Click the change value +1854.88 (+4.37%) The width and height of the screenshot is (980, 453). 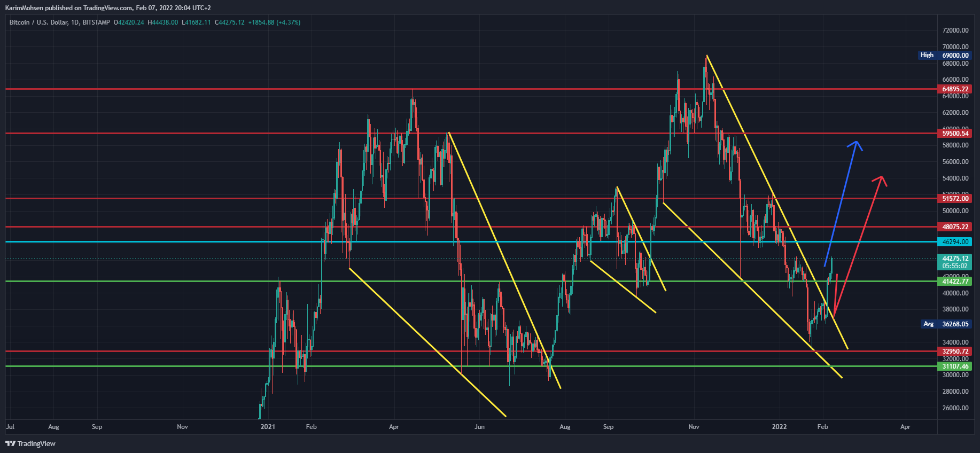pos(274,22)
